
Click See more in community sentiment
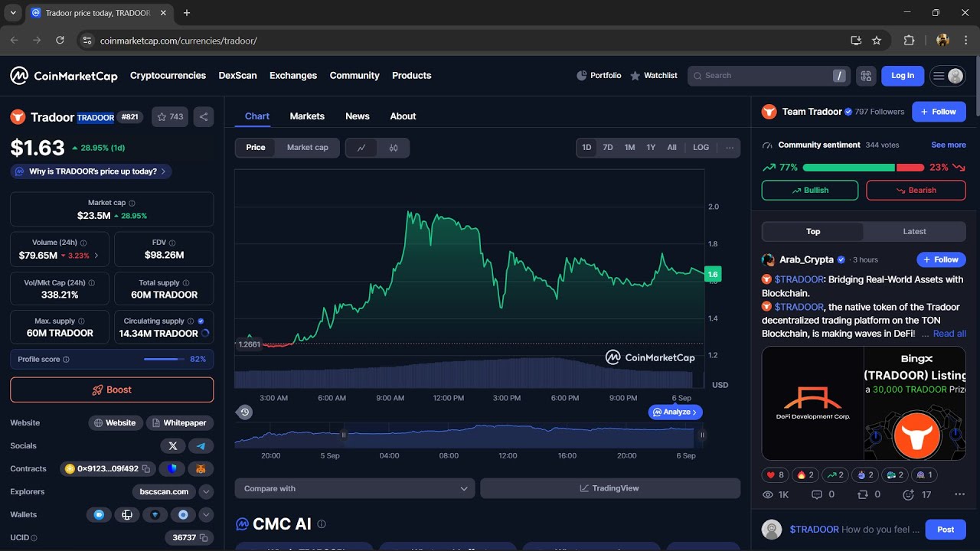coord(949,145)
